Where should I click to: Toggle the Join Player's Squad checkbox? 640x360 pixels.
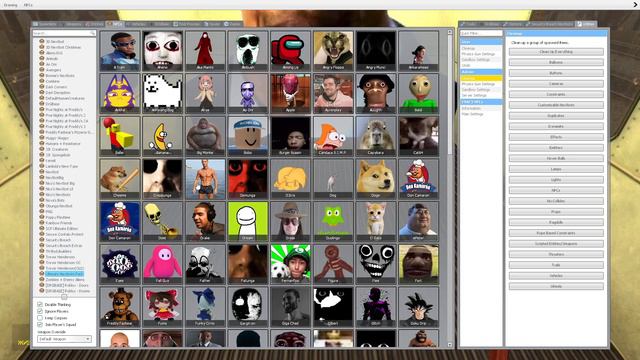[40, 324]
